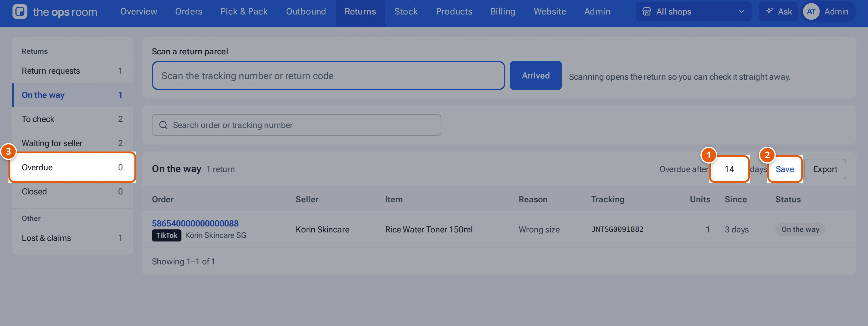868x326 pixels.
Task: Click the ops room logo icon
Action: pyautogui.click(x=20, y=12)
